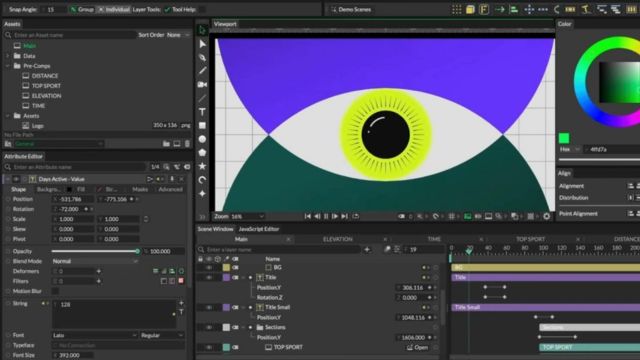
Task: Select the green Select tool arrow
Action: (202, 30)
